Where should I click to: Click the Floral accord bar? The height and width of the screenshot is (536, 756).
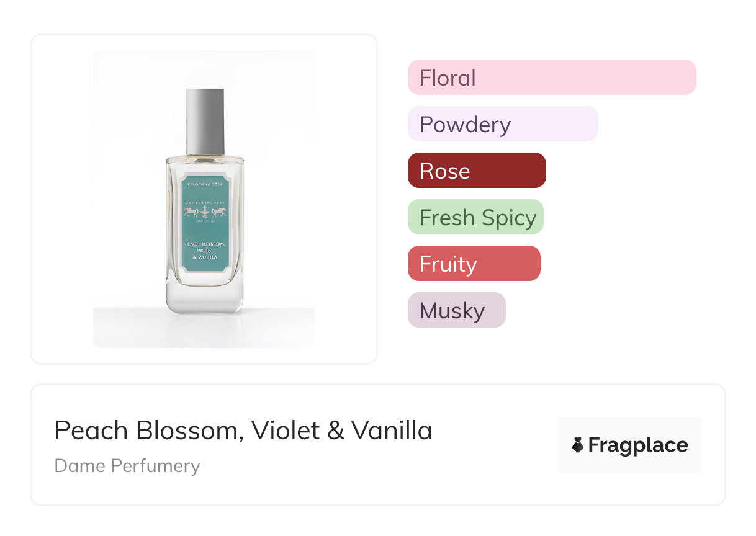coord(551,78)
